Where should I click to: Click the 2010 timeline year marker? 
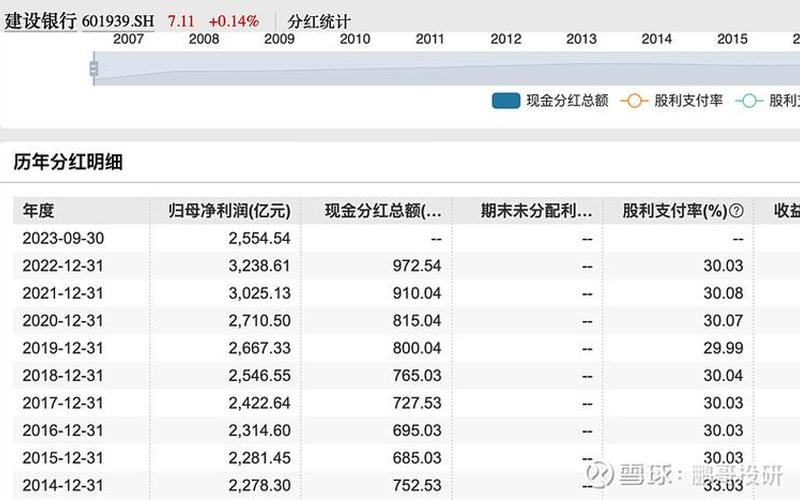[x=355, y=39]
